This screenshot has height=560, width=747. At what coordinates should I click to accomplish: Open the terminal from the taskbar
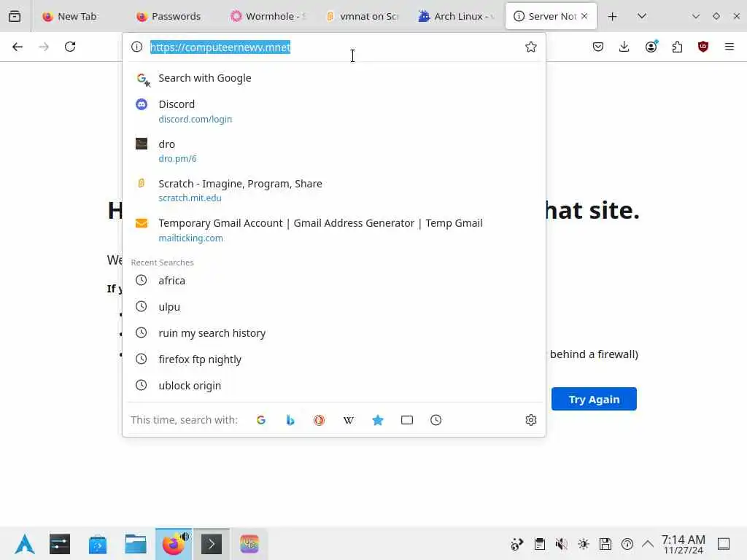(x=212, y=544)
